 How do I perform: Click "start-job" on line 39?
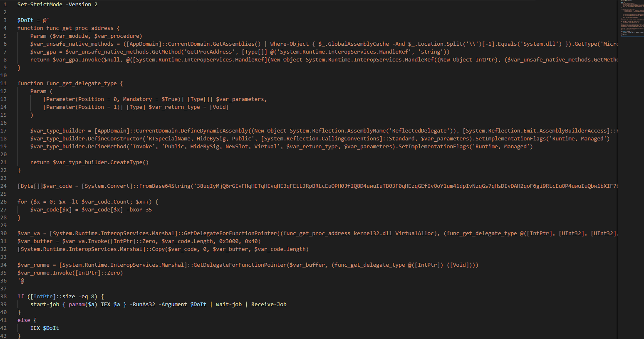pos(45,305)
